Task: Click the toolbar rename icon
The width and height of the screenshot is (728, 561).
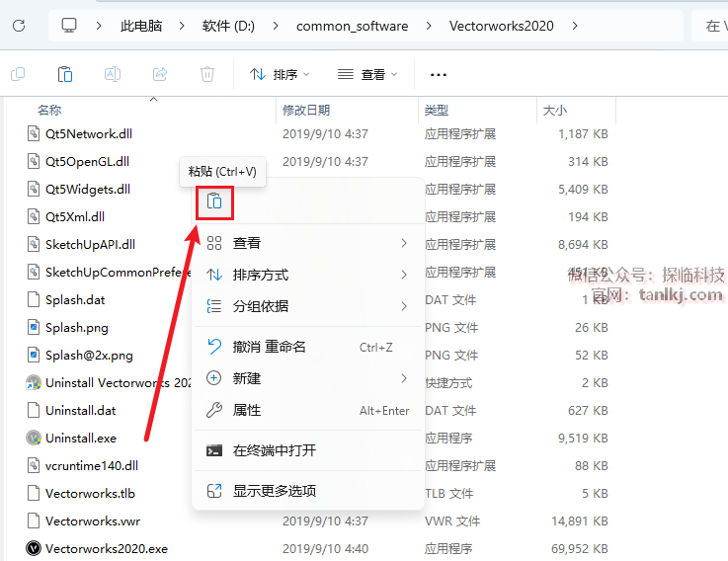Action: [x=113, y=74]
